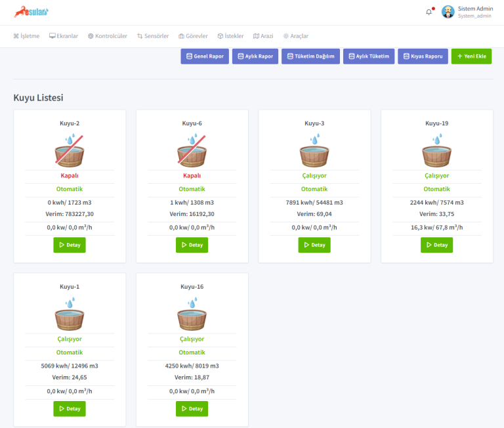
Task: Click the esular logo
Action: click(x=31, y=12)
